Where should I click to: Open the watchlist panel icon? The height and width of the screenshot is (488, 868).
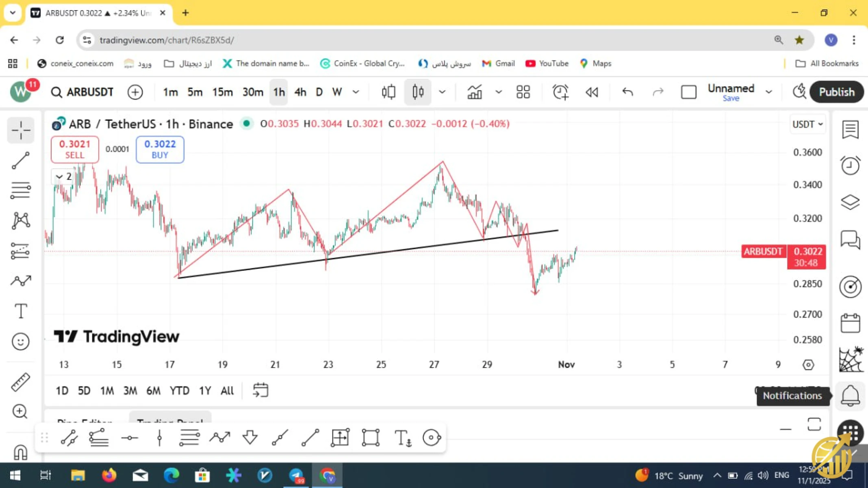click(x=850, y=130)
